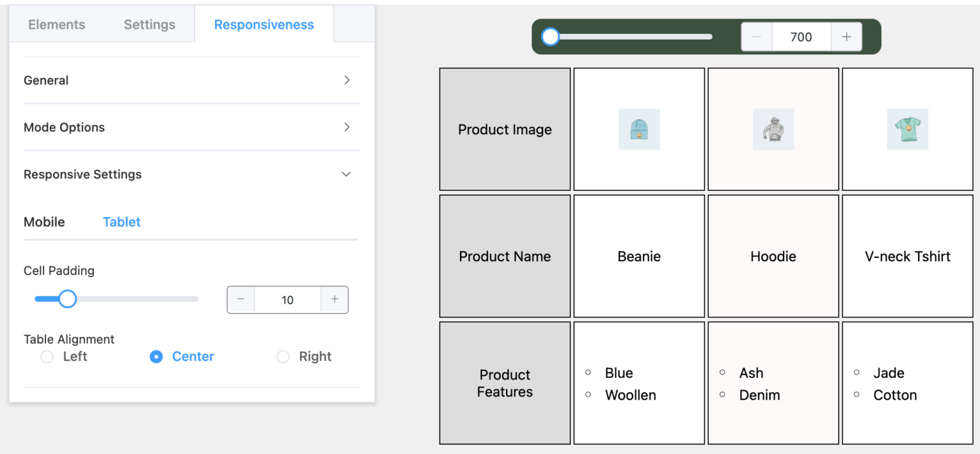Click the Beanie product image thumbnail
The width and height of the screenshot is (980, 454).
tap(639, 129)
